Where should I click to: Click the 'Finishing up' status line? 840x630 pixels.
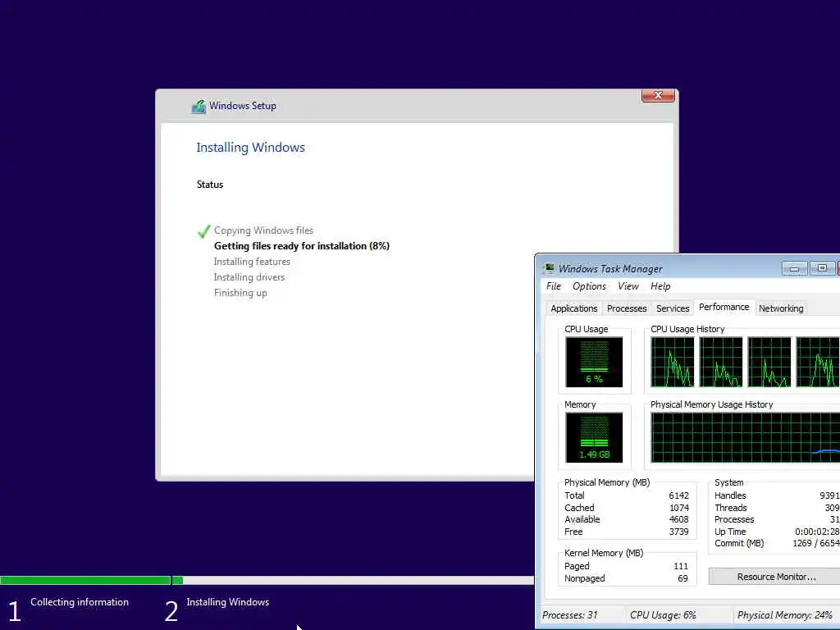[x=240, y=293]
